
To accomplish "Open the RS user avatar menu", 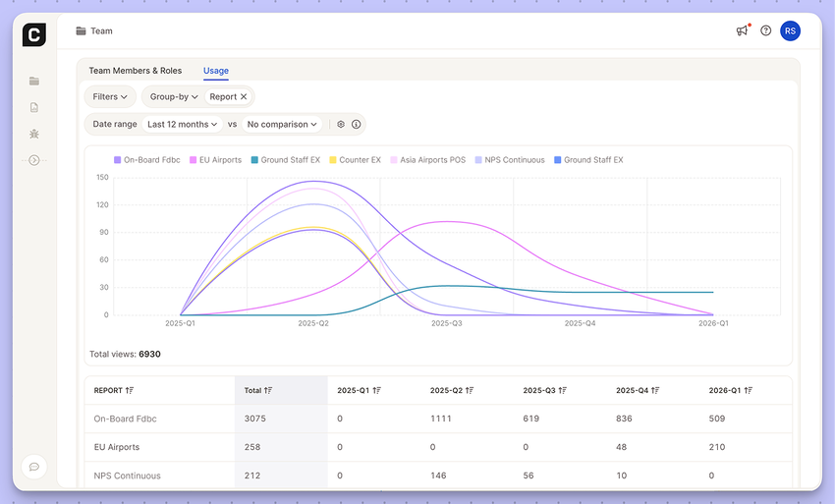I will point(790,30).
